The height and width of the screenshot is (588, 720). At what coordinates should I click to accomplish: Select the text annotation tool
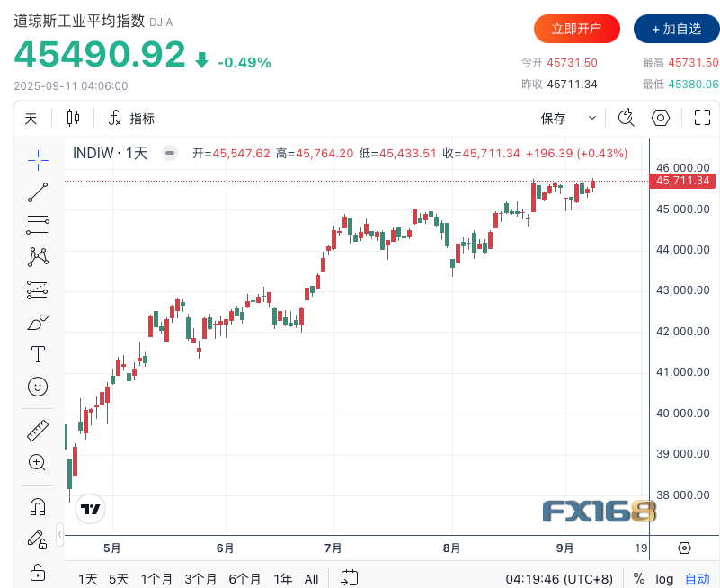[x=38, y=353]
